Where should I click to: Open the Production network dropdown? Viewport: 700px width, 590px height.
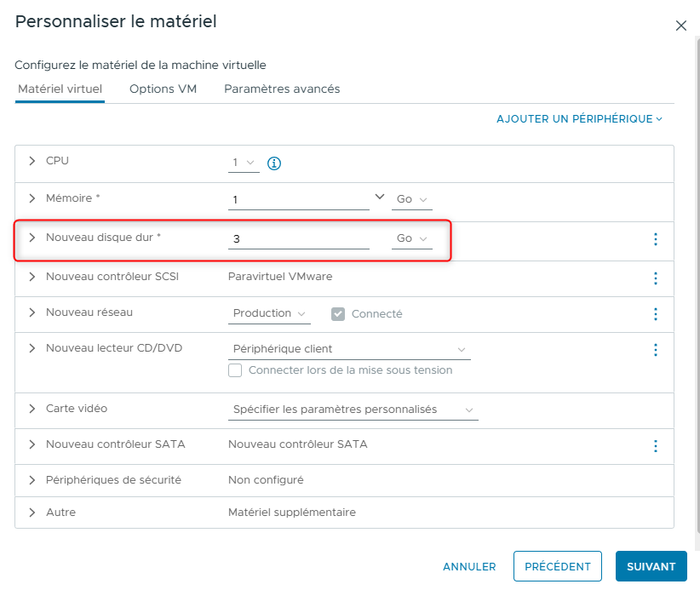pyautogui.click(x=270, y=313)
